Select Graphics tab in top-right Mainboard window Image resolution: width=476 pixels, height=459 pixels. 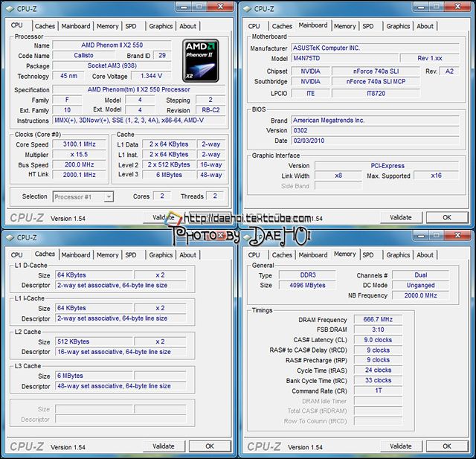(x=398, y=26)
